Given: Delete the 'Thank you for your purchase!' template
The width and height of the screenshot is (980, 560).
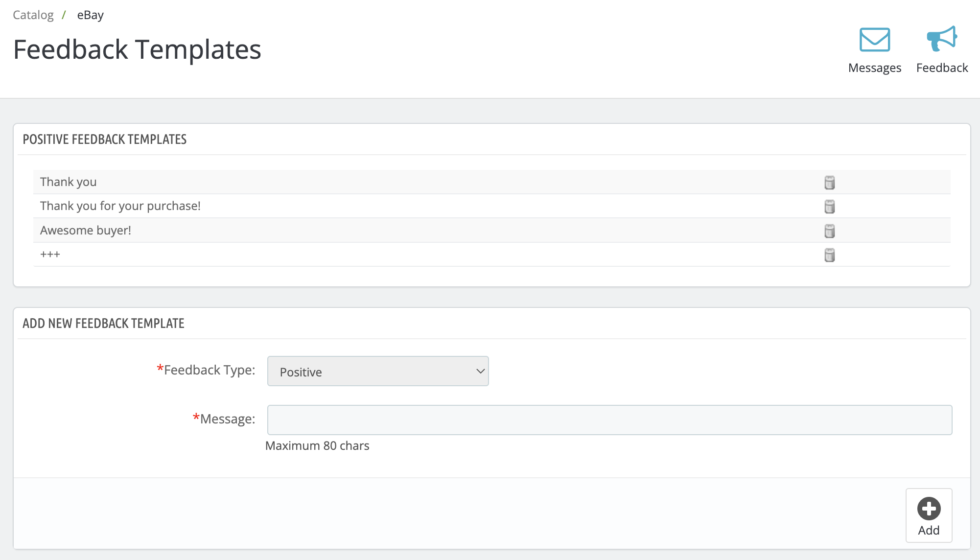Looking at the screenshot, I should click(829, 206).
